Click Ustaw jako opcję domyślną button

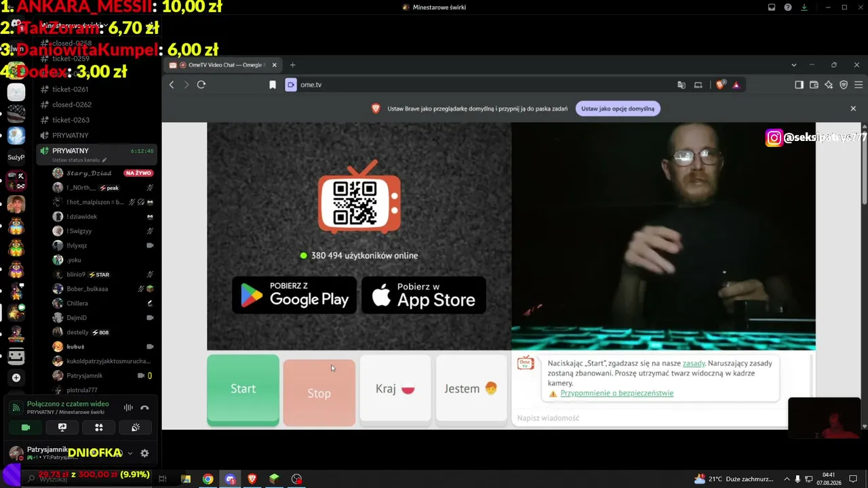click(x=618, y=108)
